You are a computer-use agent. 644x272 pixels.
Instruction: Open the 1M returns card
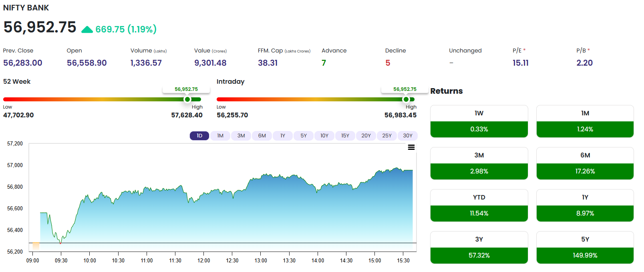click(x=585, y=121)
